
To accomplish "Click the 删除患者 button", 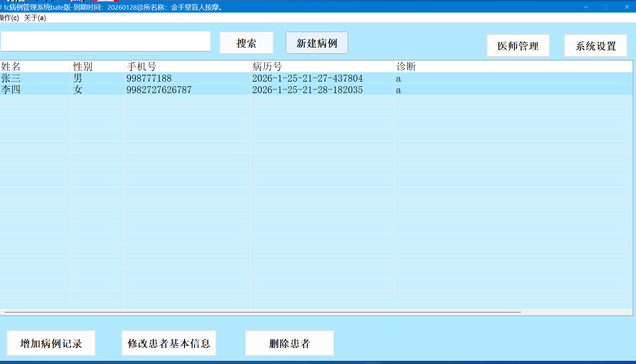I will click(x=289, y=343).
